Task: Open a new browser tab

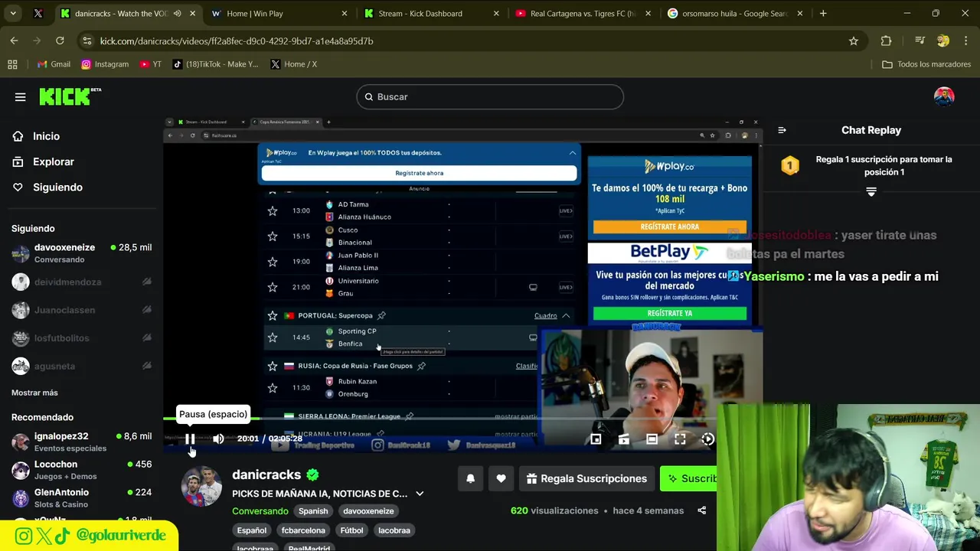Action: click(823, 13)
